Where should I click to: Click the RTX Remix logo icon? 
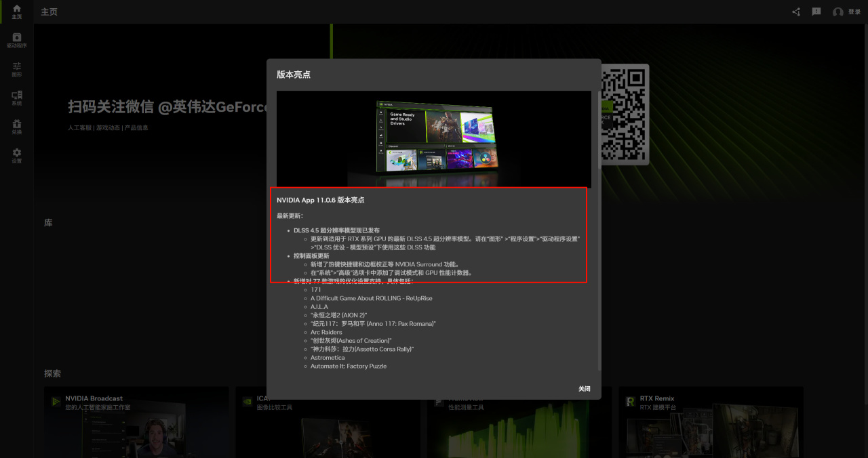(x=630, y=402)
